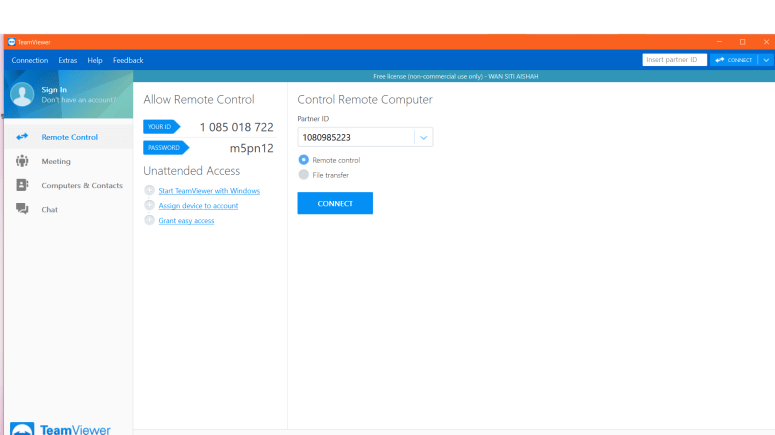775x435 pixels.
Task: Click the Control Remote Computer heading
Action: (x=365, y=99)
